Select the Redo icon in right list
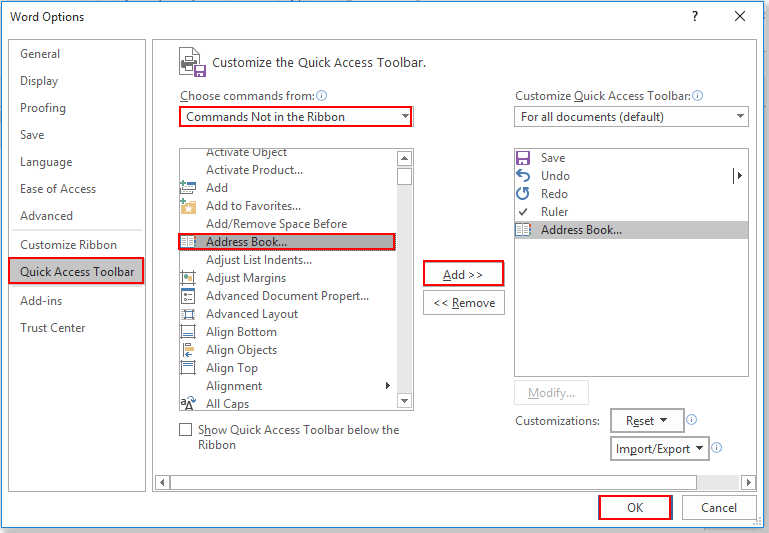Screen dimensions: 769x533 (523, 194)
